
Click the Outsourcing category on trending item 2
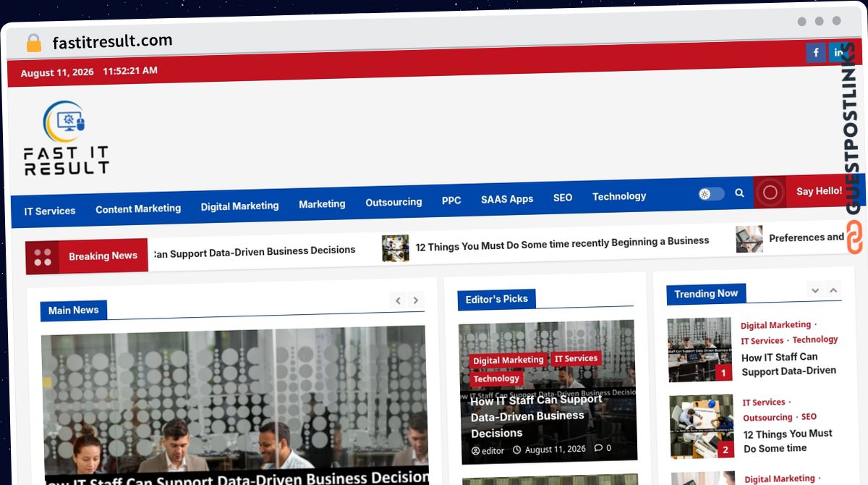(767, 418)
